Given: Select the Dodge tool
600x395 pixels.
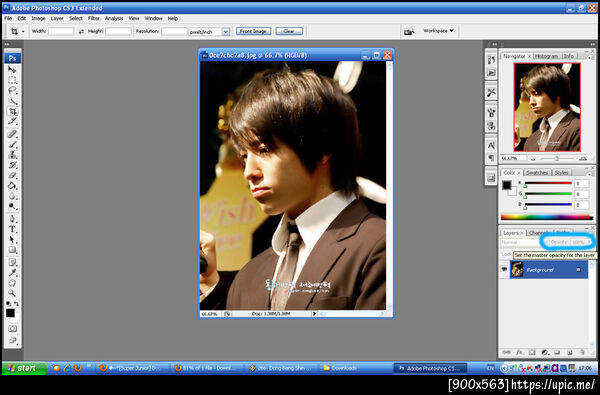Looking at the screenshot, I should [x=12, y=206].
